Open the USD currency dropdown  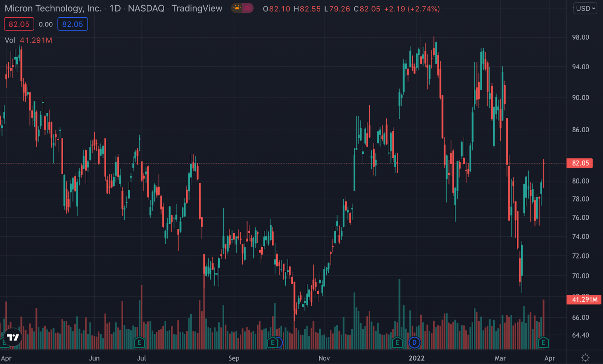tap(585, 8)
